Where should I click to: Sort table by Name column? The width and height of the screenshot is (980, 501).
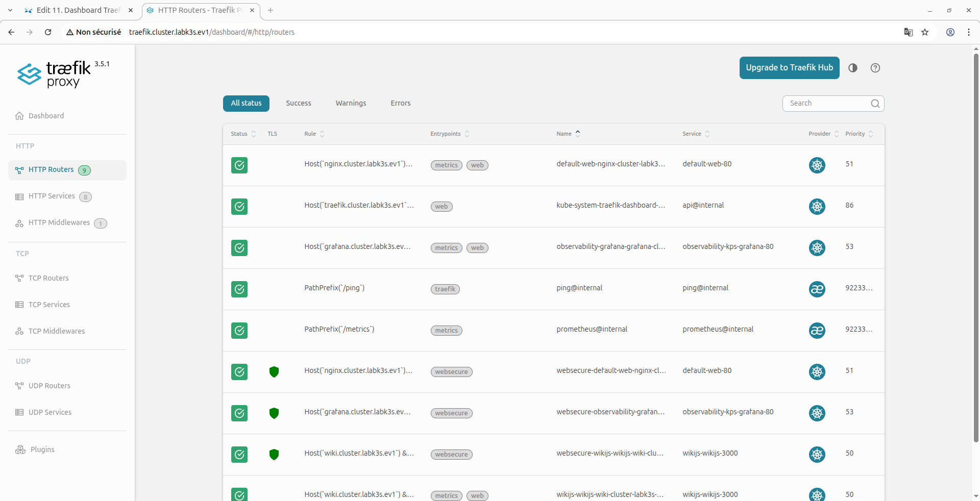(x=568, y=134)
